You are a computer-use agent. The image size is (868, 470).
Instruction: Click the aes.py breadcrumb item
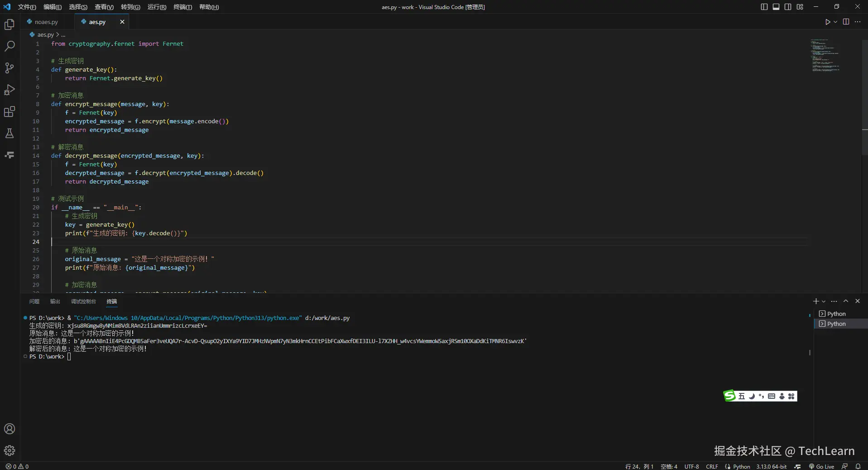(45, 34)
